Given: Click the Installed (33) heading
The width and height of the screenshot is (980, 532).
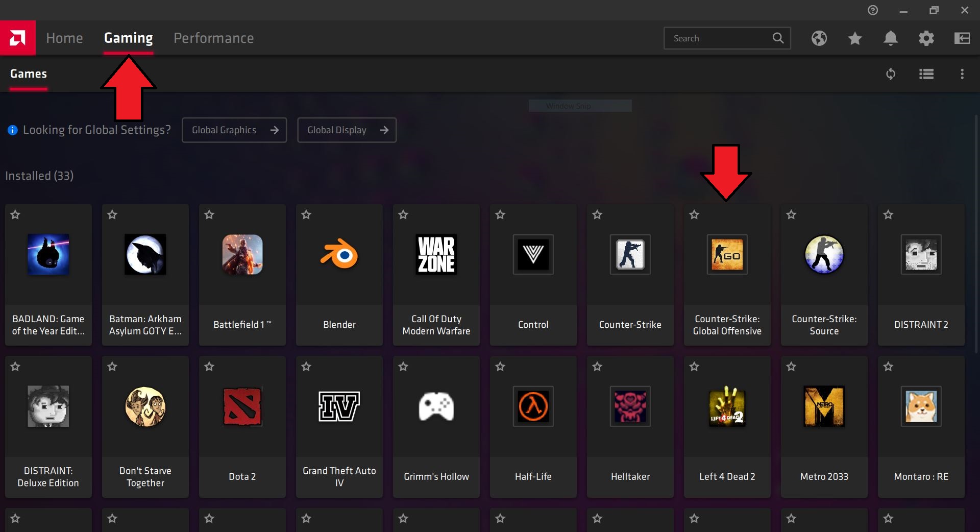Looking at the screenshot, I should pyautogui.click(x=39, y=176).
